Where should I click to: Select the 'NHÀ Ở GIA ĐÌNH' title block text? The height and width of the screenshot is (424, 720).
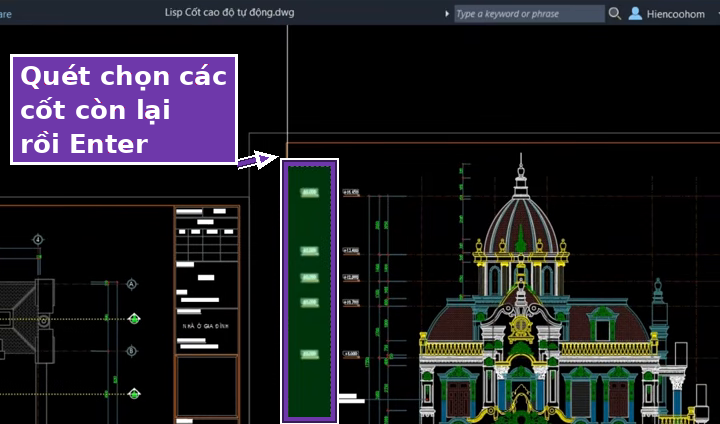pos(205,326)
